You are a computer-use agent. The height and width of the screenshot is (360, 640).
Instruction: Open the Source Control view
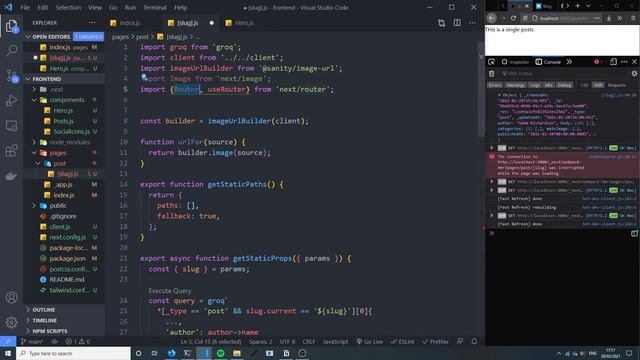(x=11, y=76)
